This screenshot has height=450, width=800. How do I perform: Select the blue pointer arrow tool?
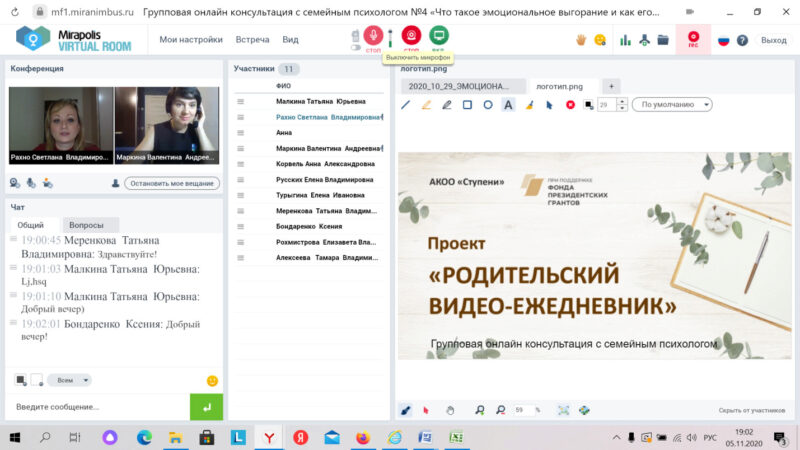pos(549,105)
